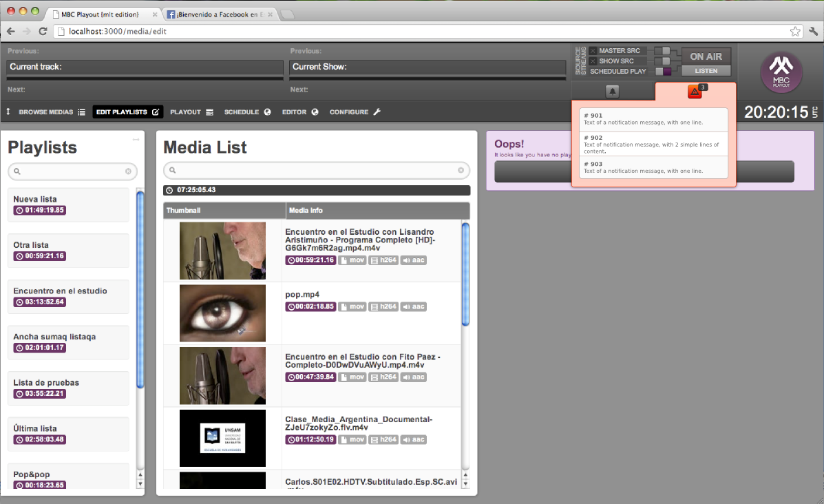Clear the Playlists search field
824x504 pixels.
point(128,171)
